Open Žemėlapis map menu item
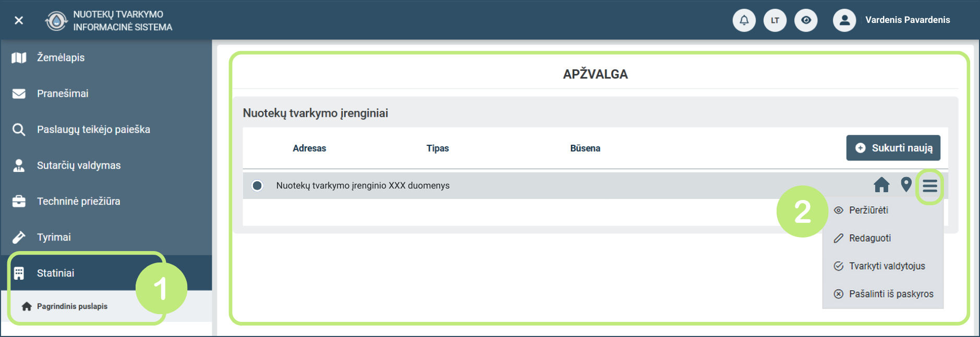Screen dimensions: 980x337 (x=106, y=57)
